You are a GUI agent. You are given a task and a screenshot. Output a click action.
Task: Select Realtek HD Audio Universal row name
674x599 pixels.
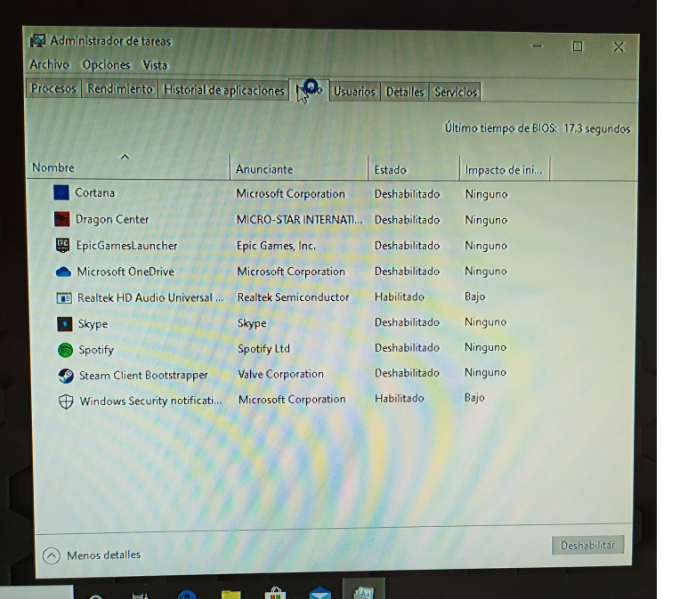pyautogui.click(x=150, y=298)
